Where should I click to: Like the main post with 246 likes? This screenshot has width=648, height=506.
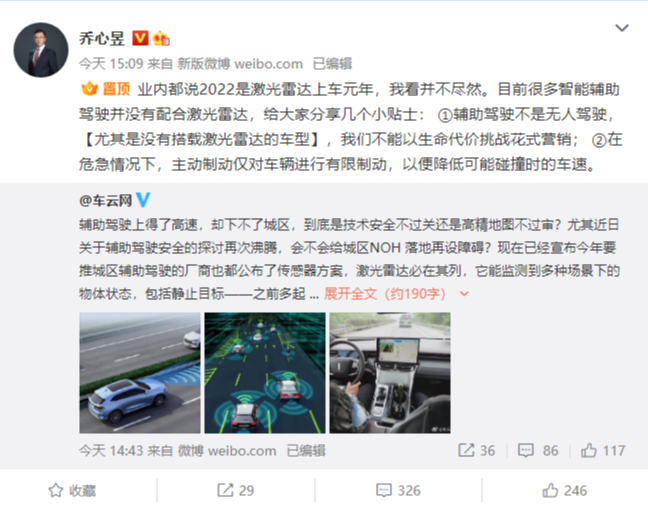click(565, 490)
